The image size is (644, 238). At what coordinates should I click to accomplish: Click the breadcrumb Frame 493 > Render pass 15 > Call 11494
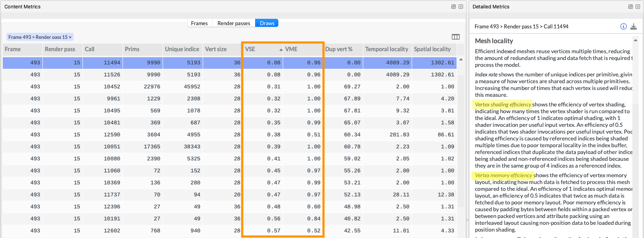(x=521, y=26)
